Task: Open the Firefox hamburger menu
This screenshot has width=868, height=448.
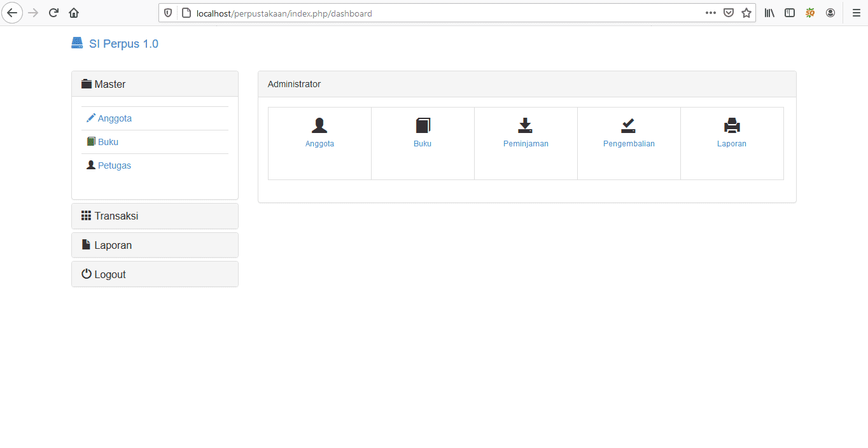Action: 856,13
